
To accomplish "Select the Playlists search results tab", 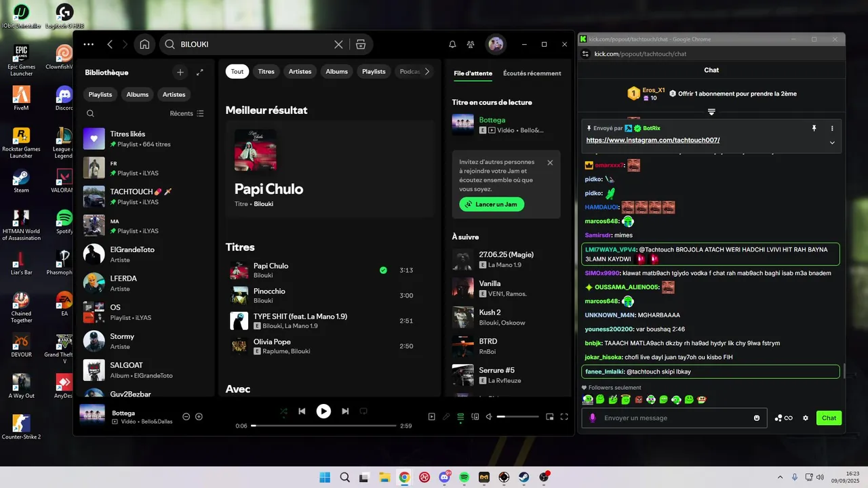I will pos(374,71).
